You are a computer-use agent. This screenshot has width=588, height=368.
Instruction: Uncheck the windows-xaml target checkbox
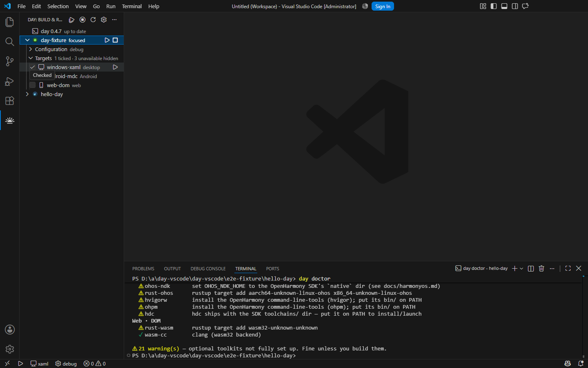33,67
